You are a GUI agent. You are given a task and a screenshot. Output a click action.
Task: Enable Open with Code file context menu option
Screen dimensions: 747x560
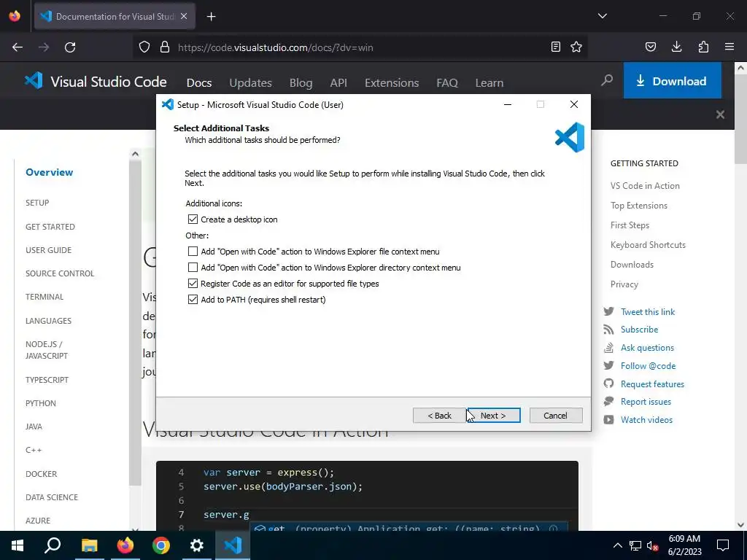(193, 252)
